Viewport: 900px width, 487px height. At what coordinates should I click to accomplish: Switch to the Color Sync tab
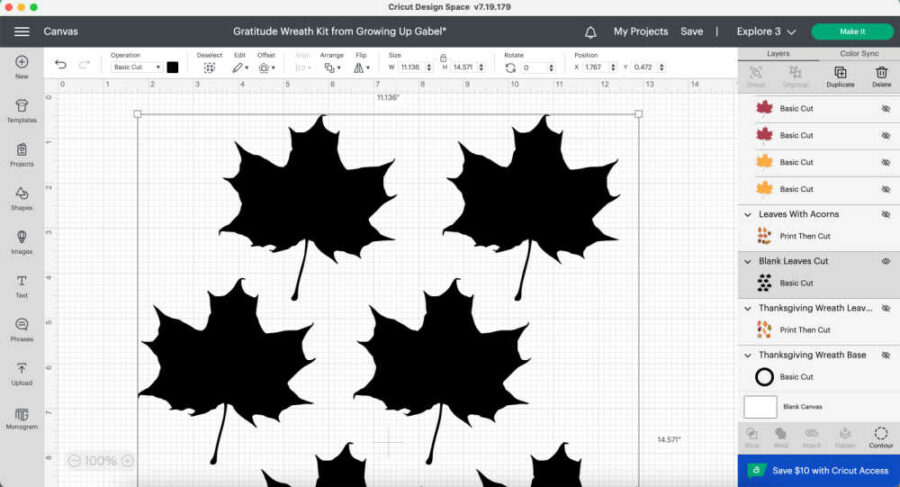pyautogui.click(x=859, y=53)
